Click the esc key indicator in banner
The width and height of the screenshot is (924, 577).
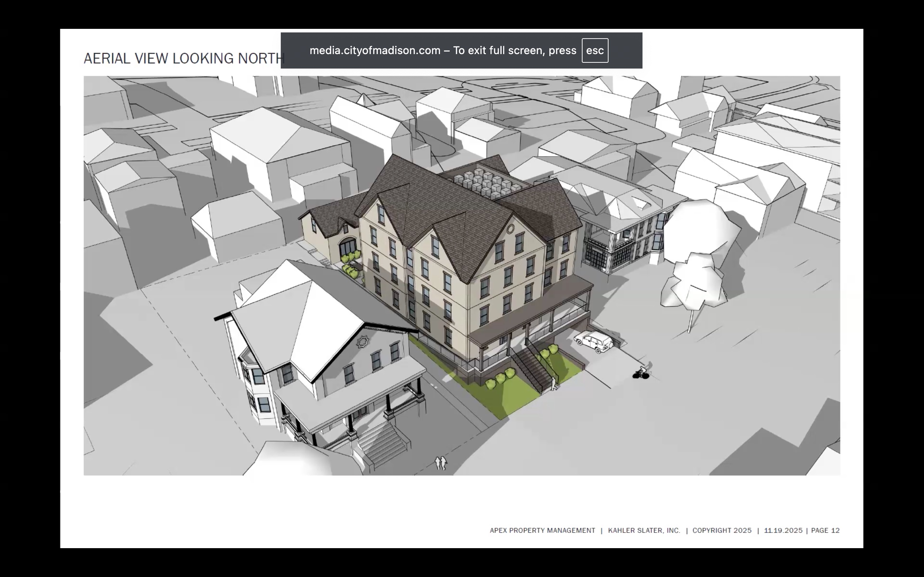(x=594, y=50)
